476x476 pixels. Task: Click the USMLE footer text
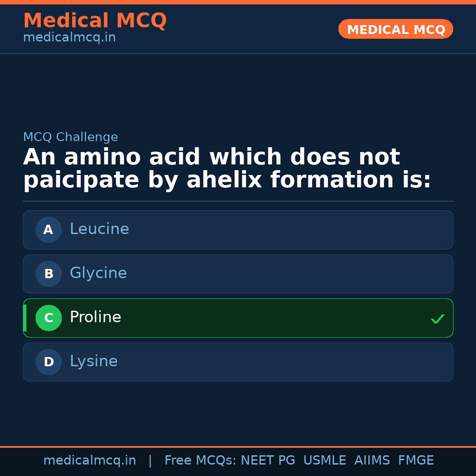click(324, 461)
